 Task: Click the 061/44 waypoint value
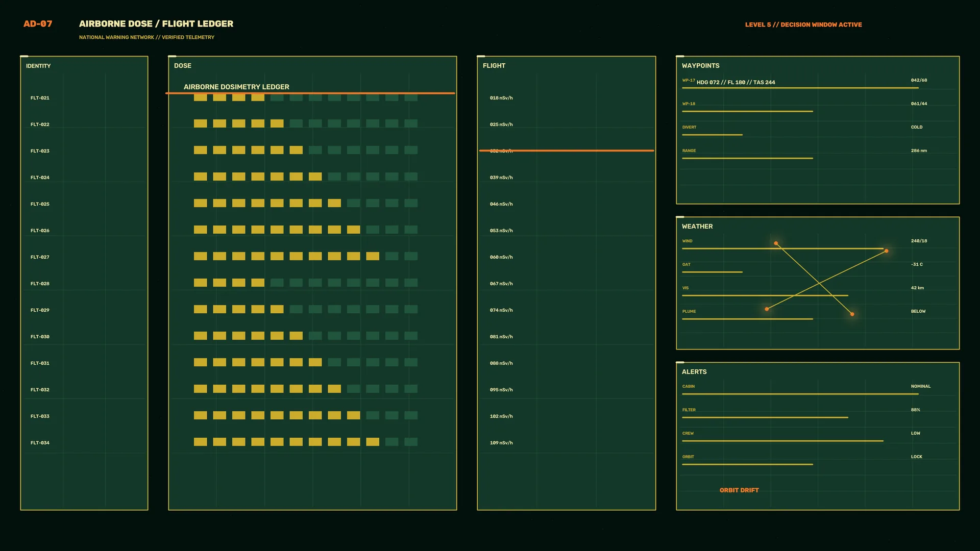click(919, 104)
